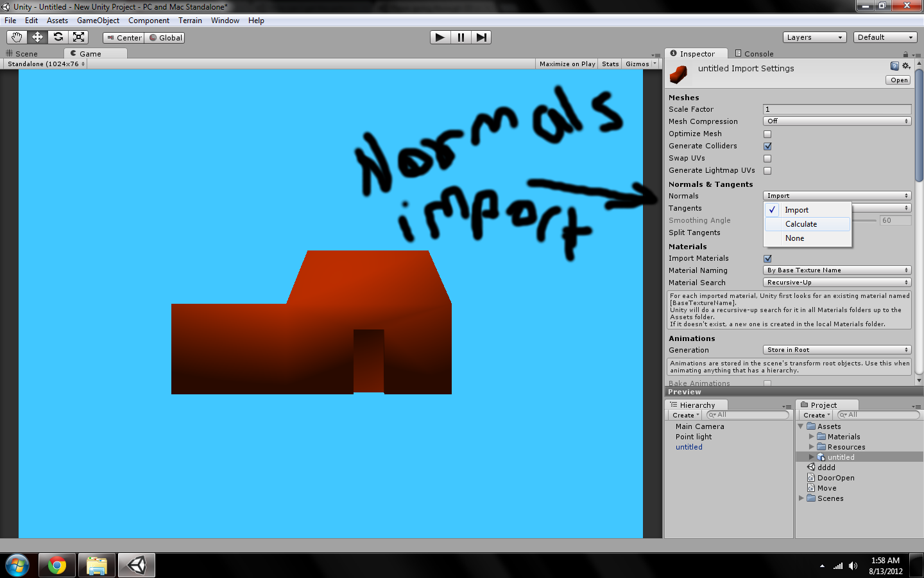This screenshot has height=578, width=924.
Task: Click the Pause button
Action: 461,37
